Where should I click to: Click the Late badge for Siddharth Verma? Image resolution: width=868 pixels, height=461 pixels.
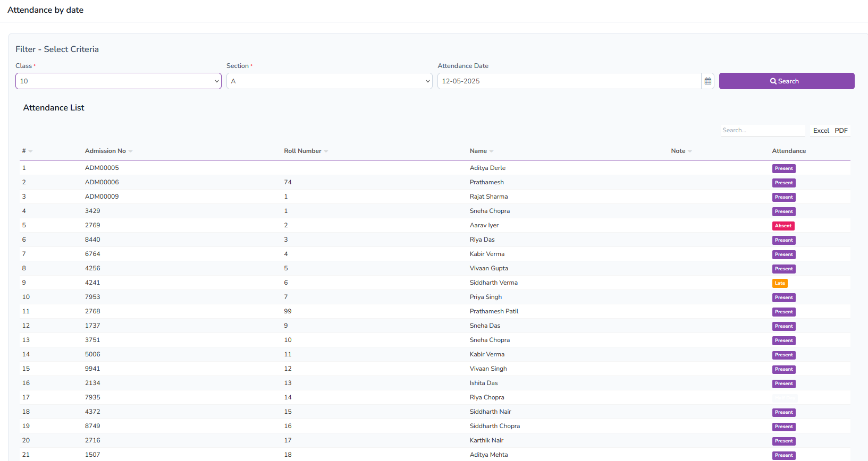[779, 283]
